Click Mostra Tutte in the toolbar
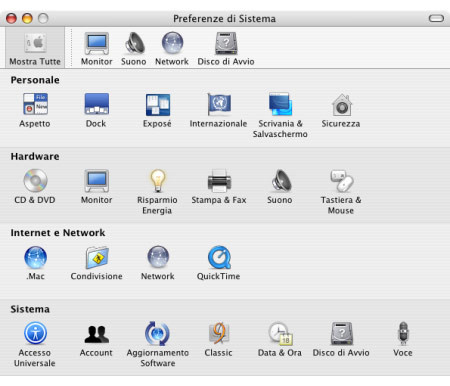This screenshot has width=450, height=386. (x=35, y=48)
